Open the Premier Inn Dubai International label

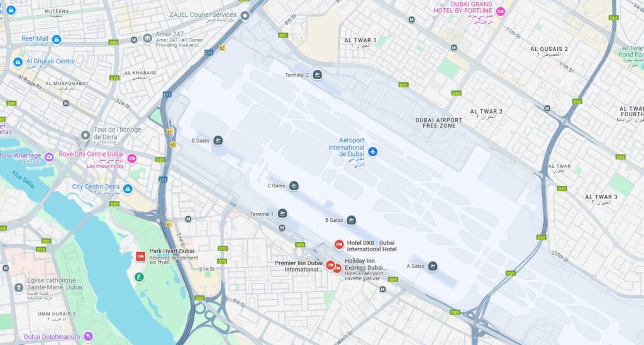[299, 266]
